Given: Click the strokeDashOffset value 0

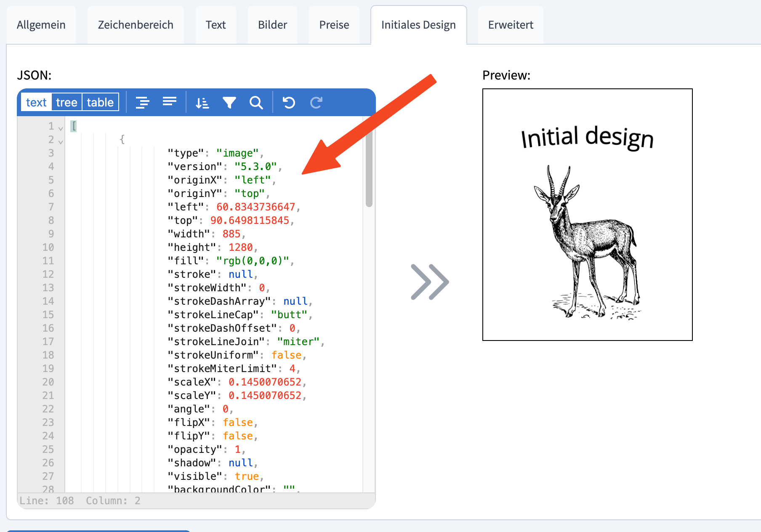Looking at the screenshot, I should [x=292, y=328].
